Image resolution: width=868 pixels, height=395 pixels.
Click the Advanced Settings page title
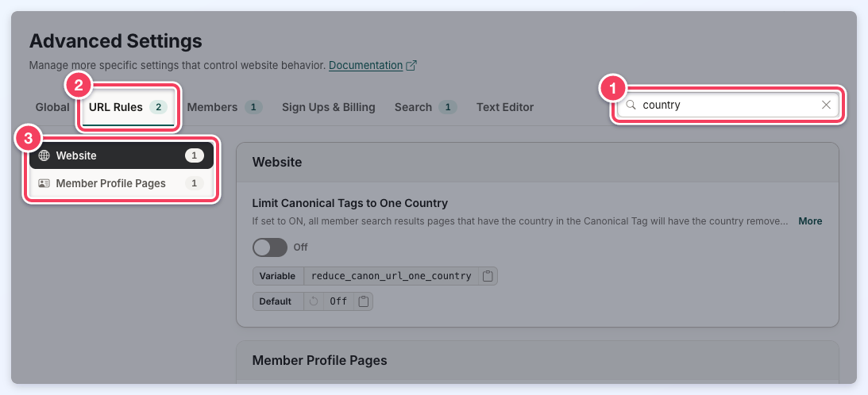pos(116,41)
